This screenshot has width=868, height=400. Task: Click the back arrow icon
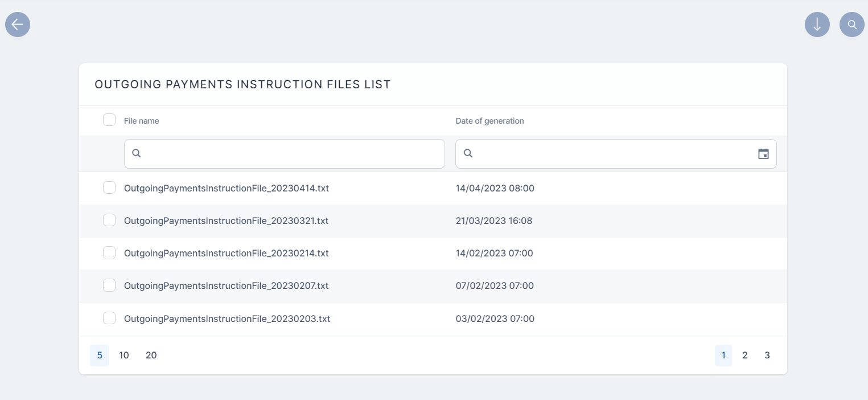18,25
